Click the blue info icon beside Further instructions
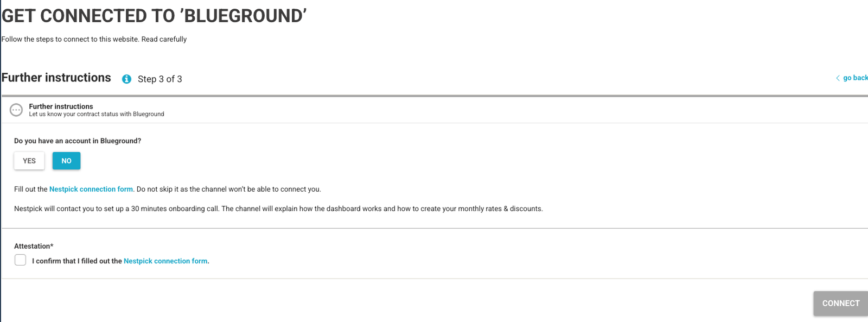 126,79
